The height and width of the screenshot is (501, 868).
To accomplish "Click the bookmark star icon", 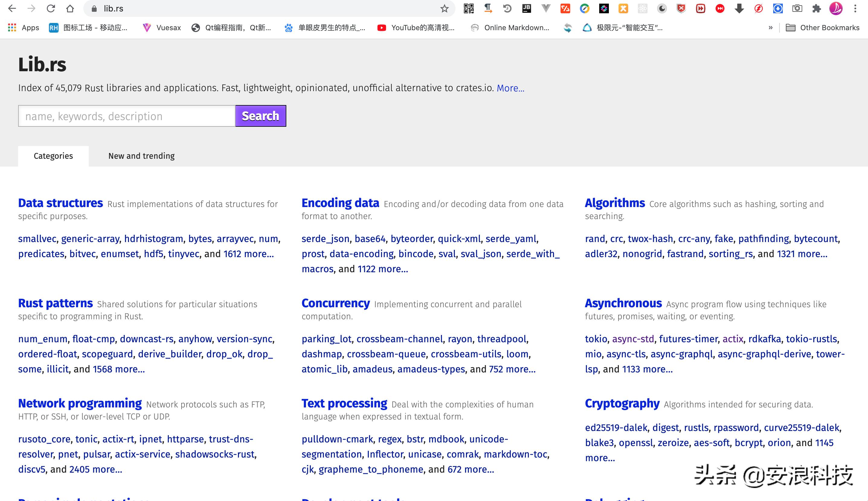I will [444, 9].
